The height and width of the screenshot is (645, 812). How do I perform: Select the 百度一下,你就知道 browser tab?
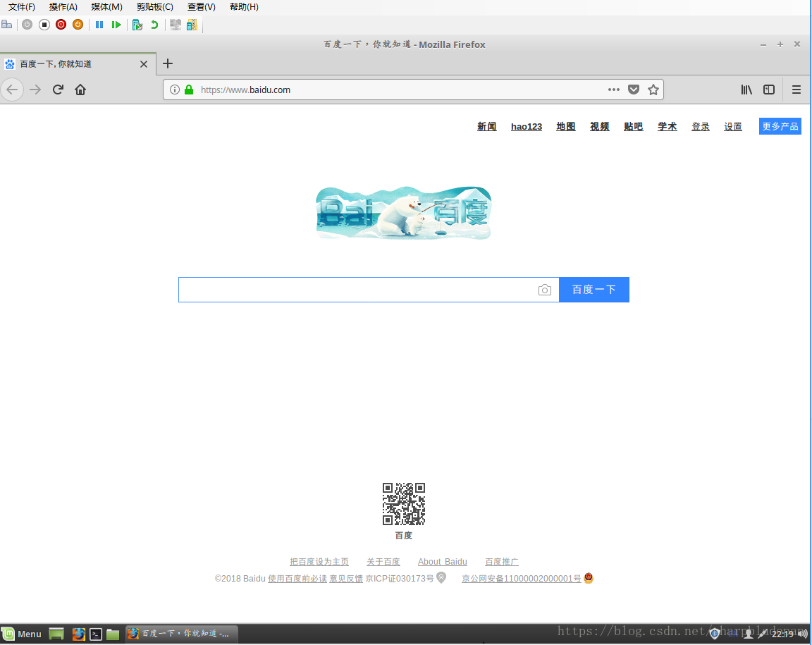point(78,63)
